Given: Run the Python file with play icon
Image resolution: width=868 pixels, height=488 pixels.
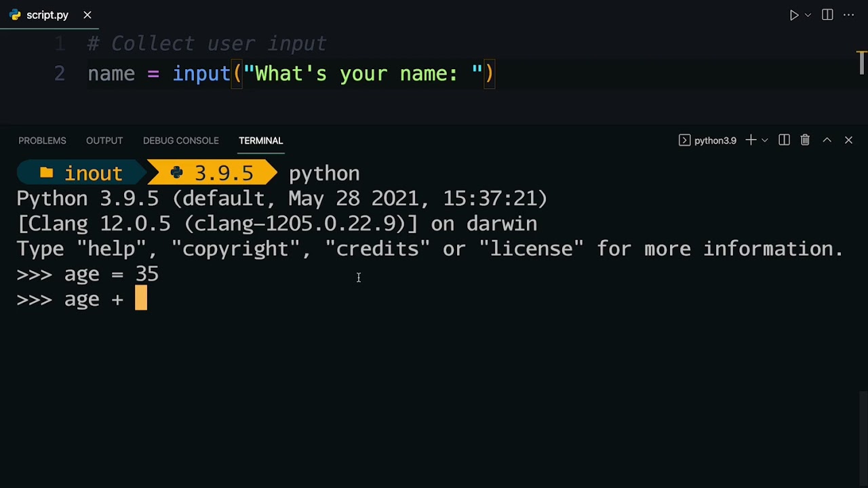Looking at the screenshot, I should click(x=794, y=15).
